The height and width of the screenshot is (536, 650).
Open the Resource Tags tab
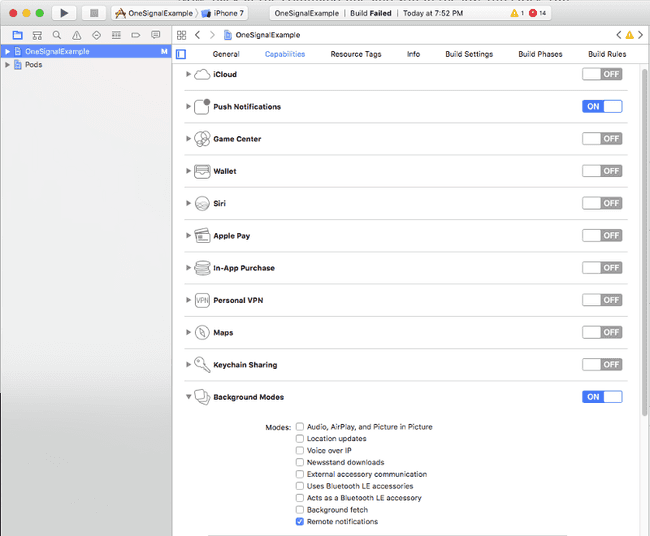[356, 54]
